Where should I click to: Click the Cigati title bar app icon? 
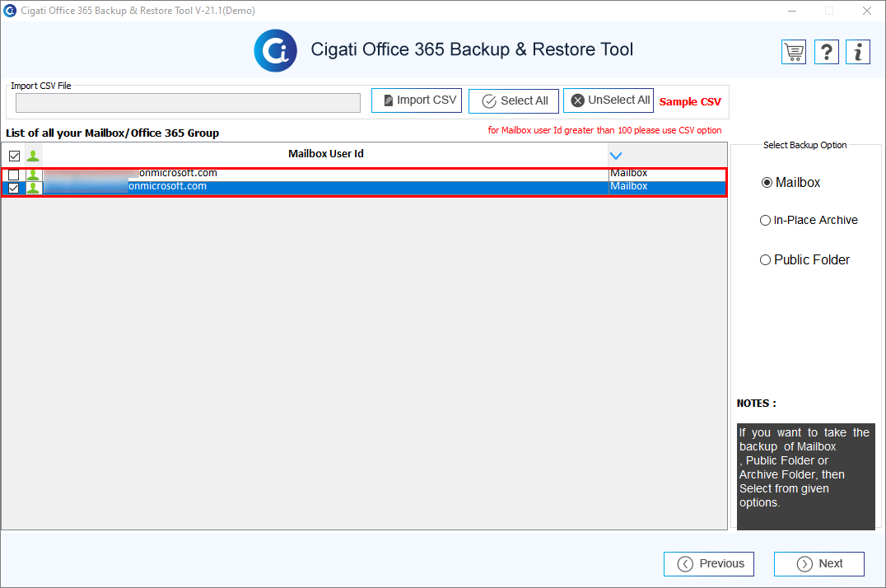10,10
